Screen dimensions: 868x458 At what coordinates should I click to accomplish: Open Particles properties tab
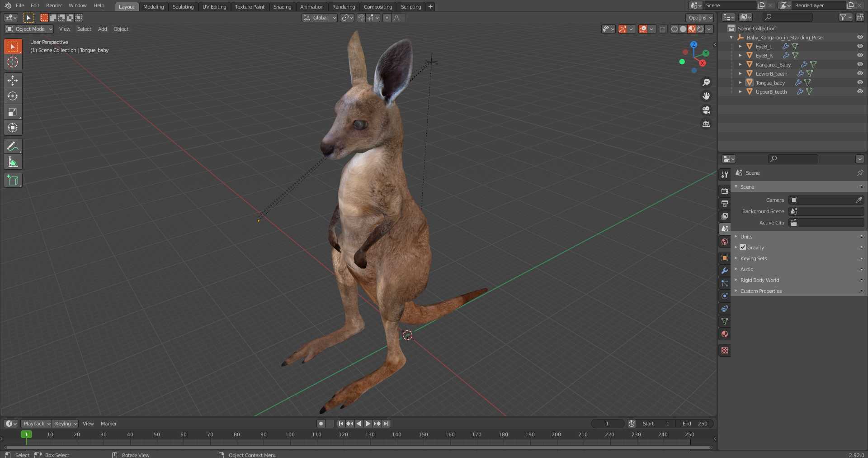(725, 283)
